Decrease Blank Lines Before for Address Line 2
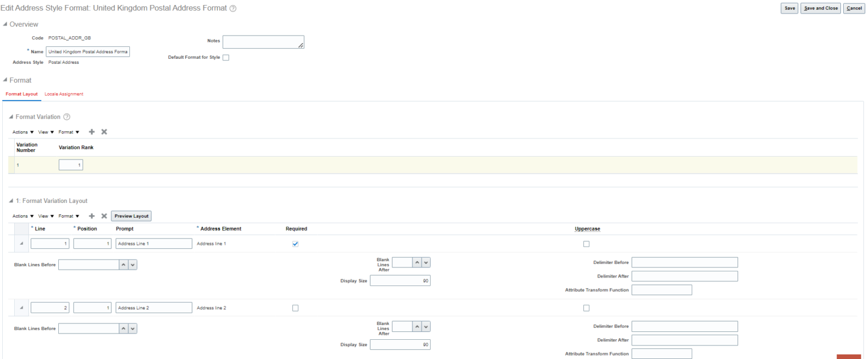 pyautogui.click(x=132, y=328)
